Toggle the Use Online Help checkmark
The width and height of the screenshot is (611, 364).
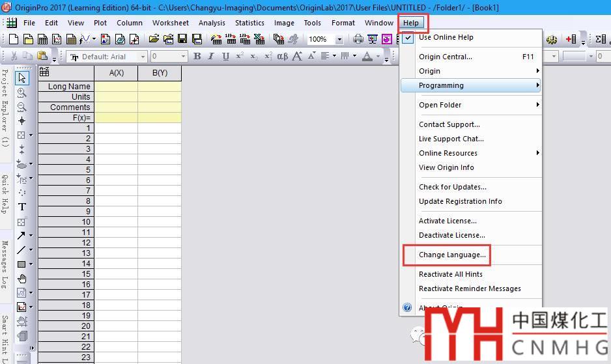coord(408,38)
